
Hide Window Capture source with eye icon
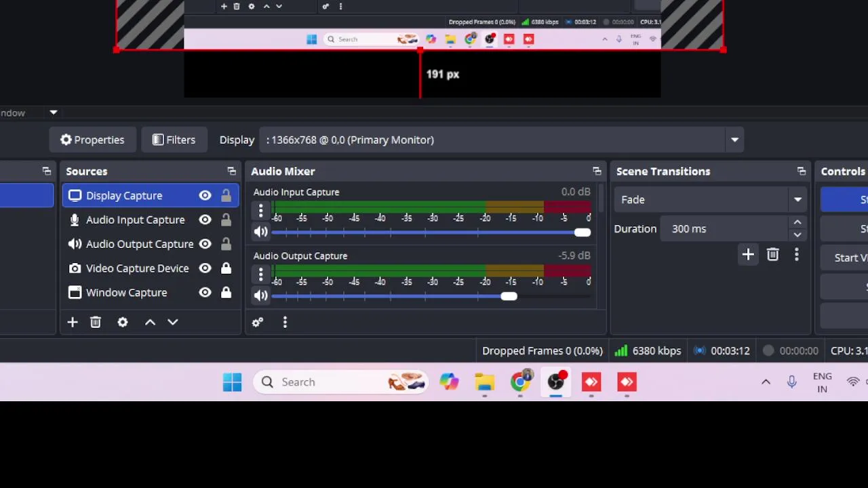pos(205,293)
